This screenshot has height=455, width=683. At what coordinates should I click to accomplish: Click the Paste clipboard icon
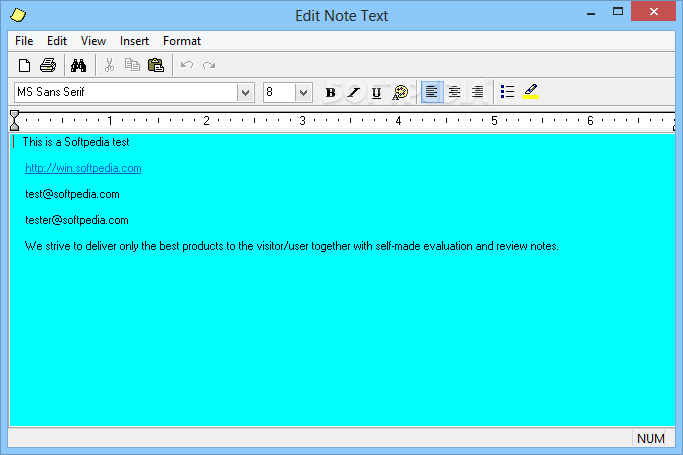[x=156, y=65]
